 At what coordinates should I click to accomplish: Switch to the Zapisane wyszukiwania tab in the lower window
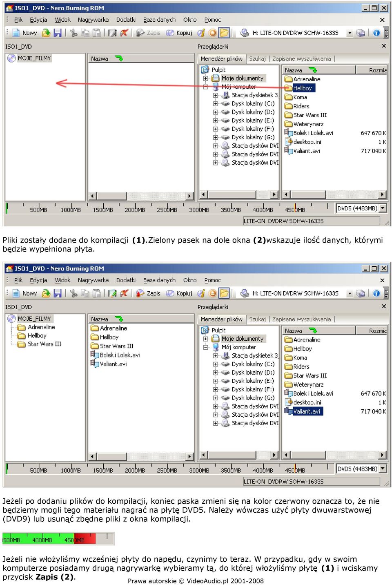click(x=301, y=319)
